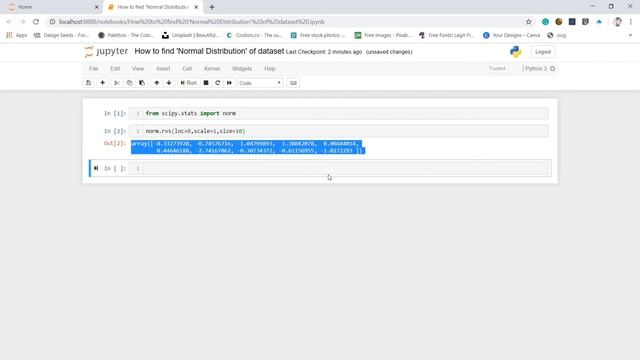Open the Help menu
The image size is (640, 360).
270,69
